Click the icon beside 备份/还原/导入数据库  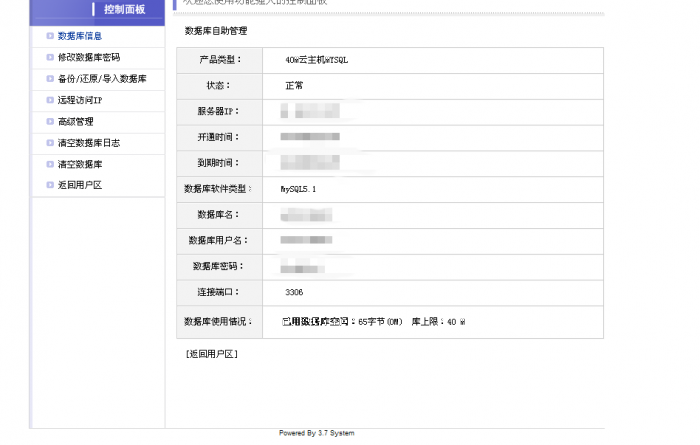50,79
